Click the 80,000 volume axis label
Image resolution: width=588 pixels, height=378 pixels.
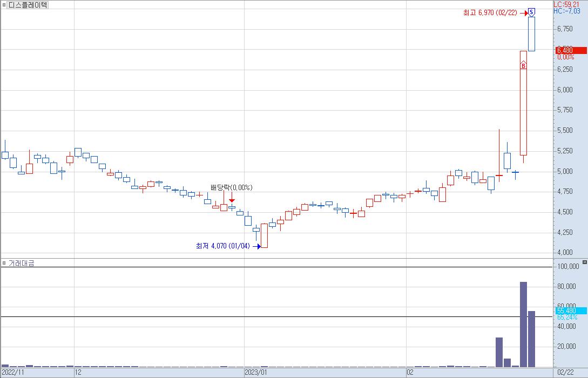pyautogui.click(x=566, y=287)
